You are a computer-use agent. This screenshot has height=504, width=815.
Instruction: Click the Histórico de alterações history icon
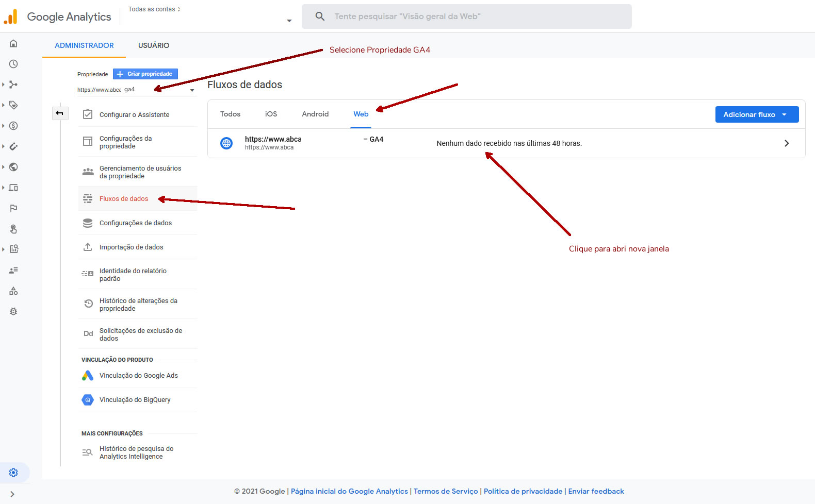point(88,304)
